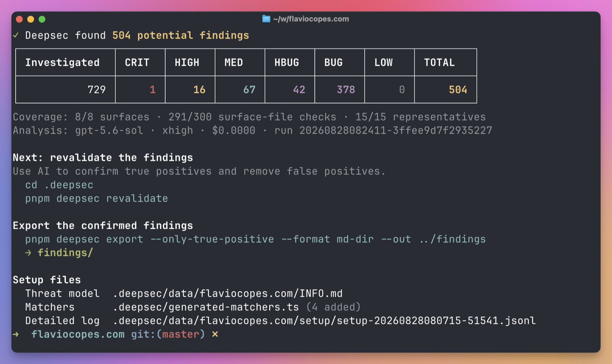The height and width of the screenshot is (364, 612).
Task: Click the 'Matchers' label
Action: [50, 307]
